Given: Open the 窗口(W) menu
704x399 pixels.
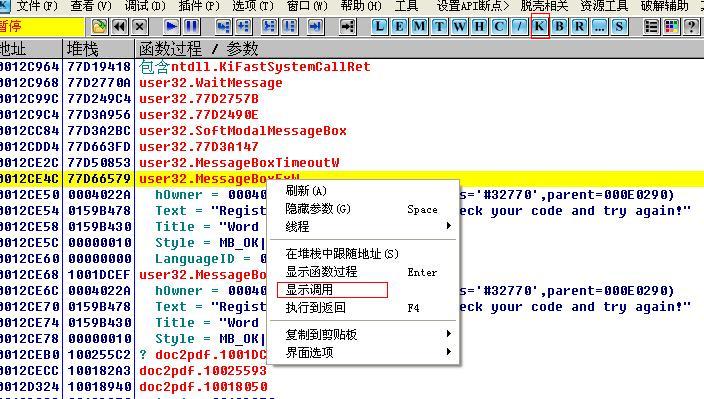Looking at the screenshot, I should coord(307,6).
